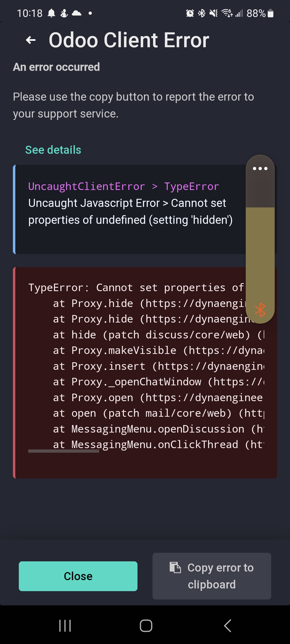Tap the back arrow next to Odoo Client Error
Image resolution: width=290 pixels, height=644 pixels.
[30, 40]
